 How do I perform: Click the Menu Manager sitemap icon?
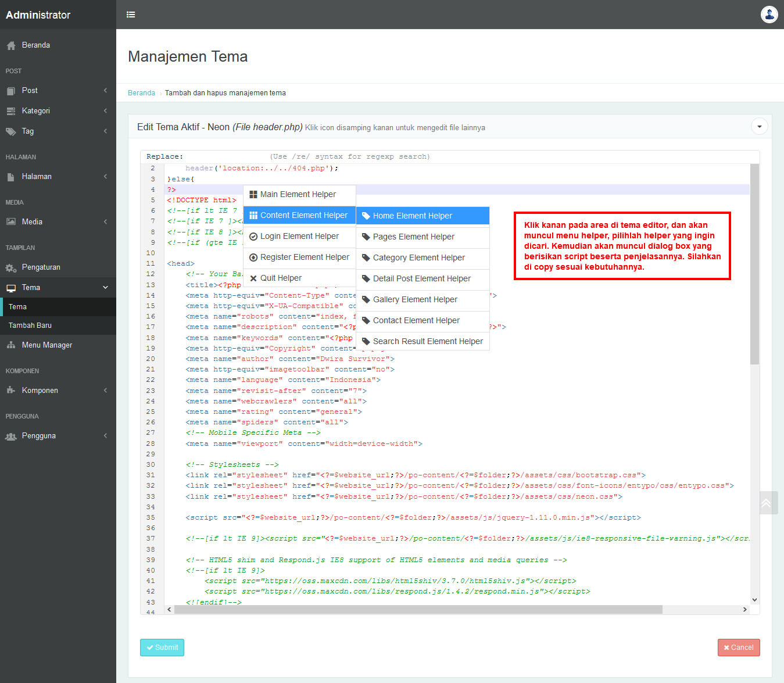[x=11, y=345]
